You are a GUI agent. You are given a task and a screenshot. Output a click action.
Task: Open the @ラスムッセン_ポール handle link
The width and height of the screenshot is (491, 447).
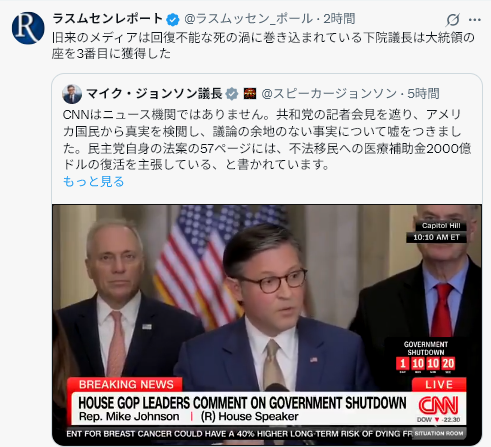pos(248,19)
